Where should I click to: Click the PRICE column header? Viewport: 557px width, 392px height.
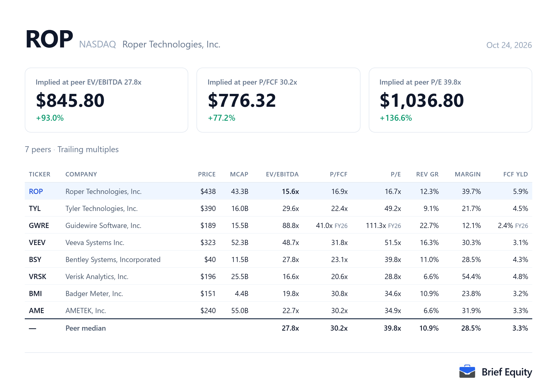click(207, 174)
